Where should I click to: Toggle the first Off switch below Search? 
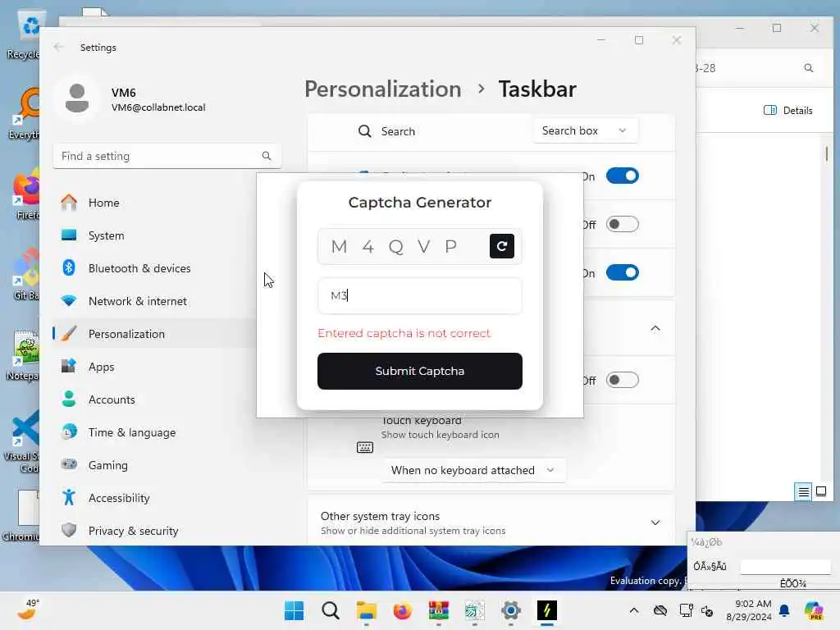622,224
